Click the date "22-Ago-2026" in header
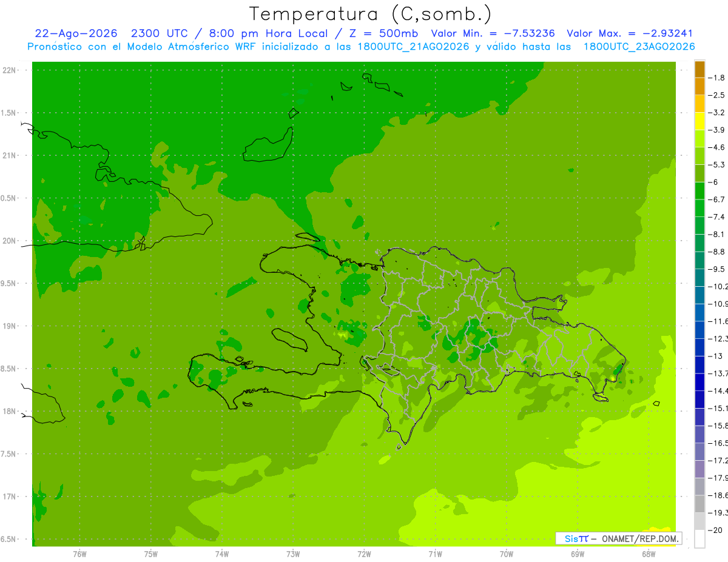Image resolution: width=728 pixels, height=562 pixels. [76, 34]
